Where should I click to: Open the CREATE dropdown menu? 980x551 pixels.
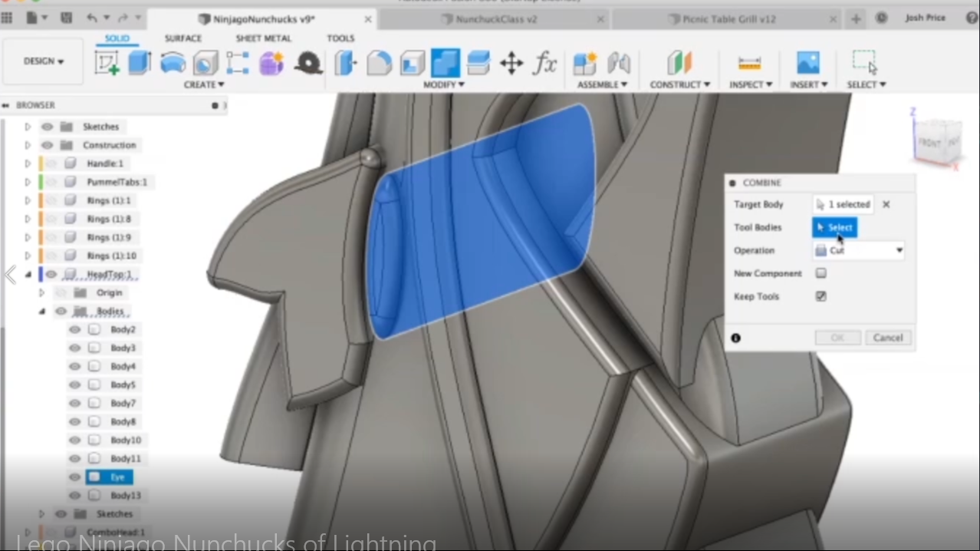(x=204, y=84)
